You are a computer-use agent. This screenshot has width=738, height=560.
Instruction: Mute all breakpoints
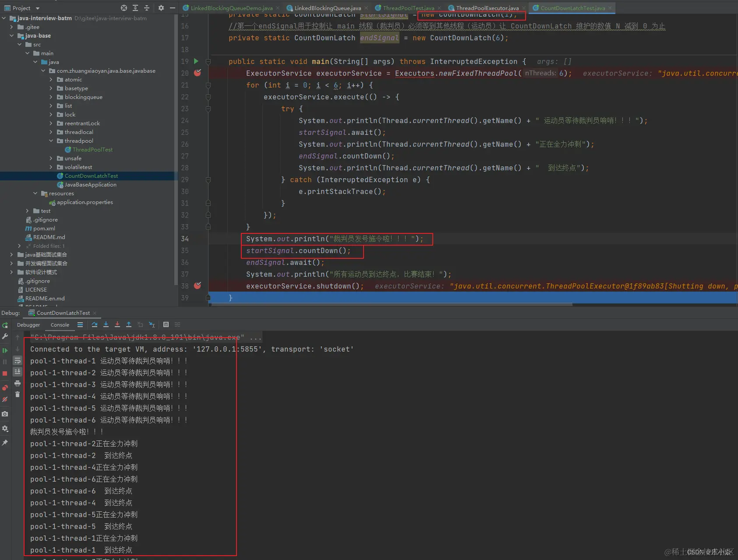pos(5,399)
